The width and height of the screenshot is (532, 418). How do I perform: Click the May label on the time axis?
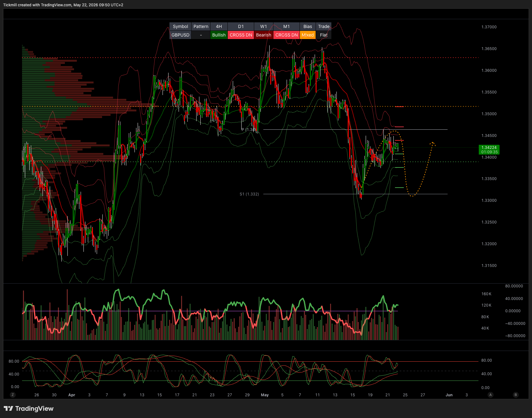[x=265, y=395]
